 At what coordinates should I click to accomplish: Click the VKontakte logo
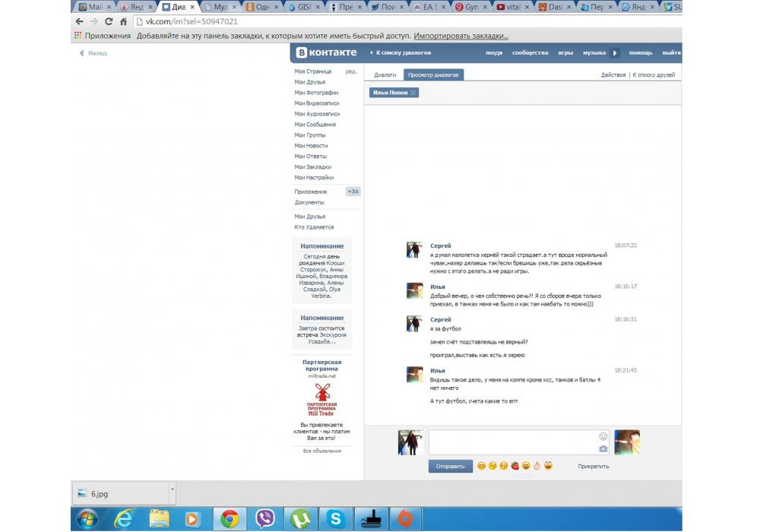coord(326,52)
